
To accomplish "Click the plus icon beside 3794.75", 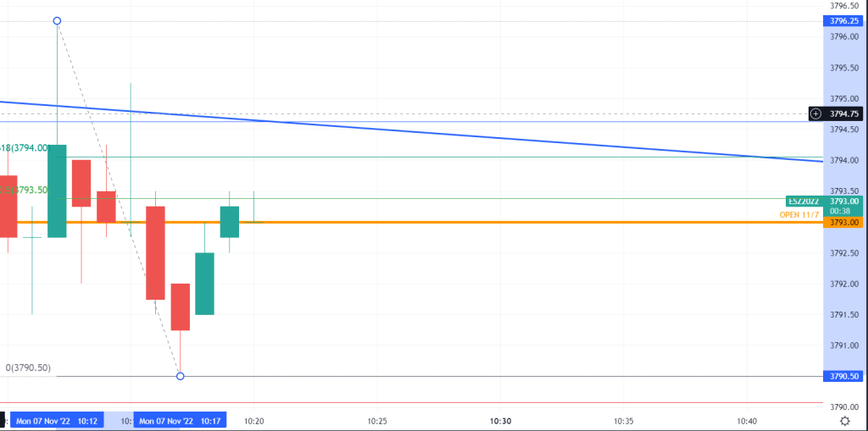I will pyautogui.click(x=815, y=113).
